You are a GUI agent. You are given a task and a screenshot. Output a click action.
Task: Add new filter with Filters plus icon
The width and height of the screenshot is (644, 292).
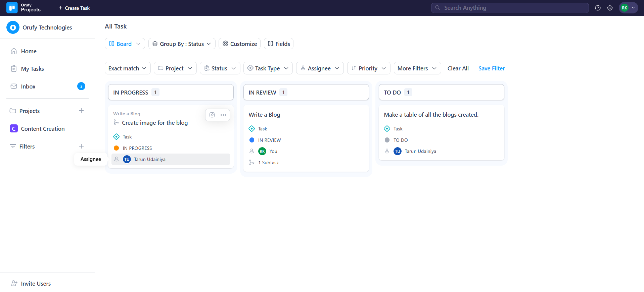click(x=81, y=147)
